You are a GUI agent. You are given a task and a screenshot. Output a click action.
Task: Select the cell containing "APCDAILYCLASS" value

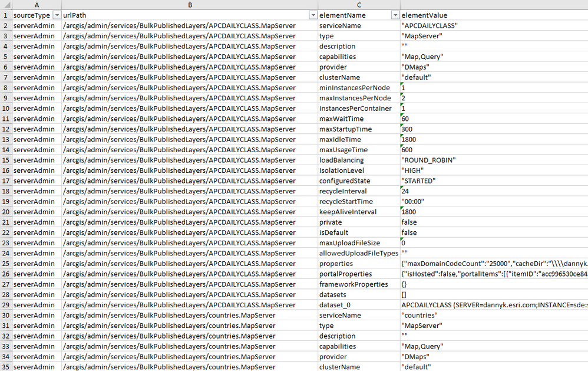click(494, 26)
